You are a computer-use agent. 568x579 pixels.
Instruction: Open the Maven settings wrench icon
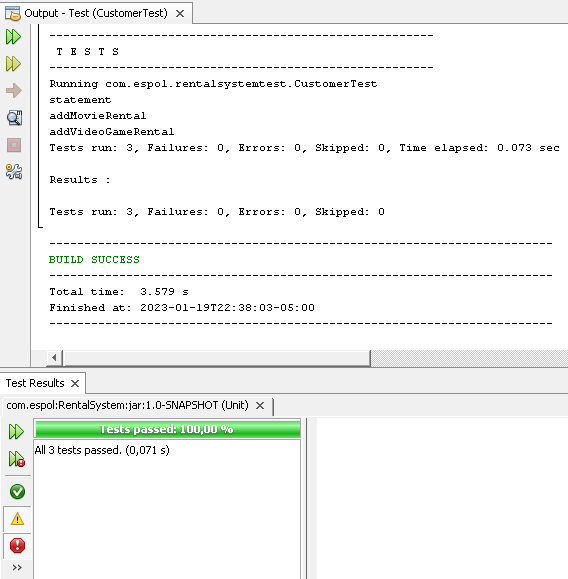click(14, 172)
